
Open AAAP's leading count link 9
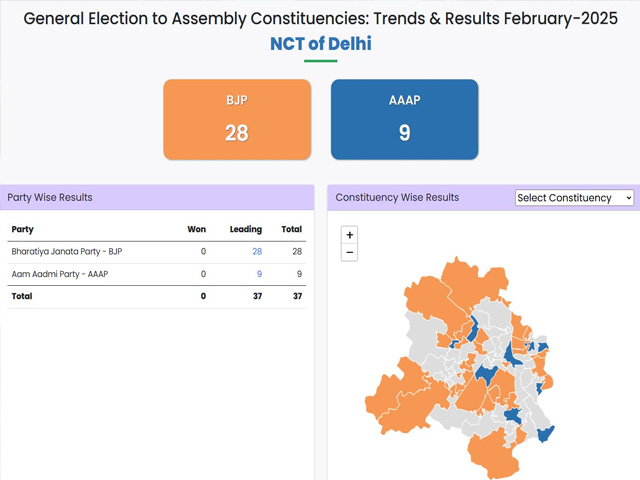[259, 274]
